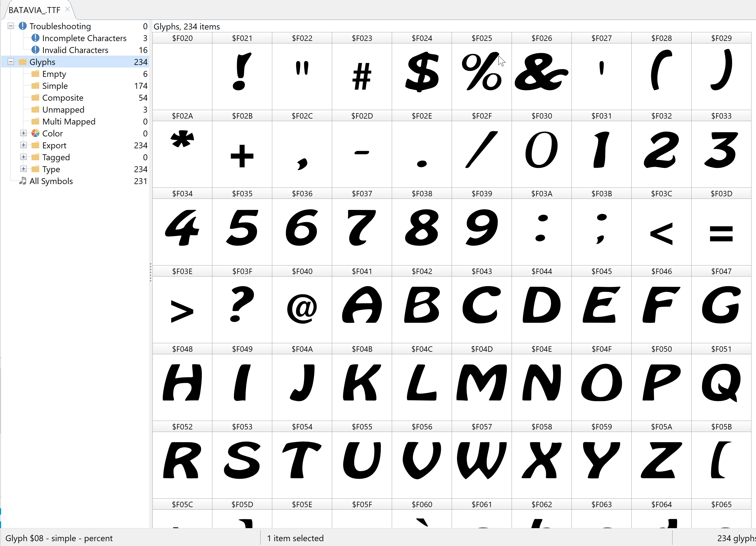Viewport: 756px width, 546px height.
Task: Click the Incomplete Characters warning icon
Action: pyautogui.click(x=35, y=38)
